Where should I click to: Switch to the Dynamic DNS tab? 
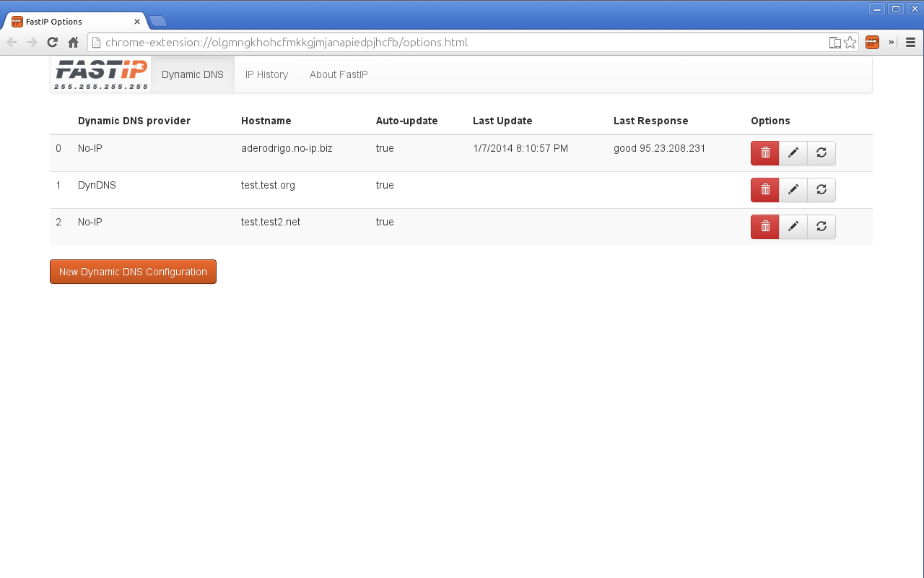point(193,74)
